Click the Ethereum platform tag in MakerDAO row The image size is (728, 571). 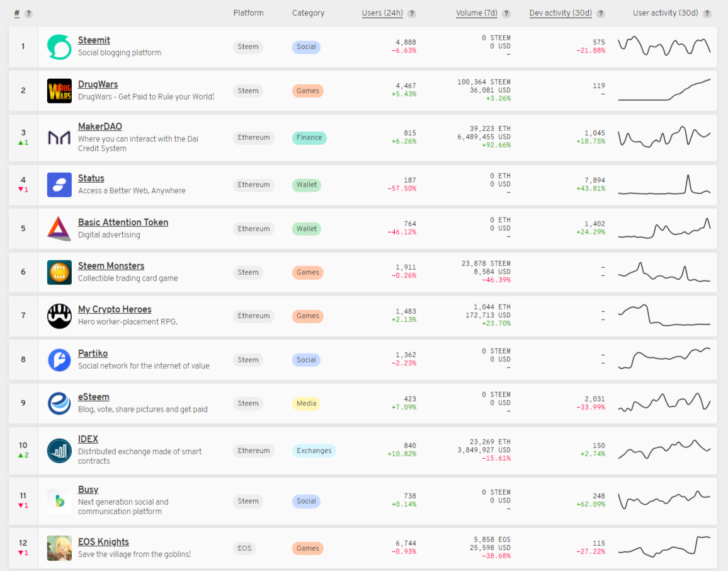click(x=254, y=138)
